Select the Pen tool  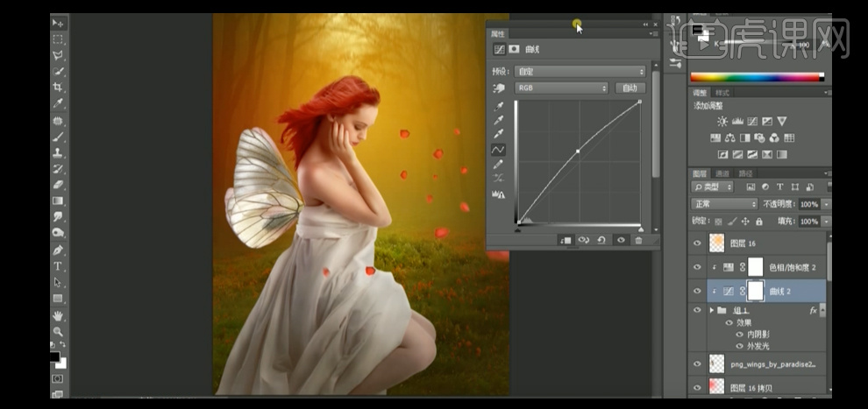point(58,250)
